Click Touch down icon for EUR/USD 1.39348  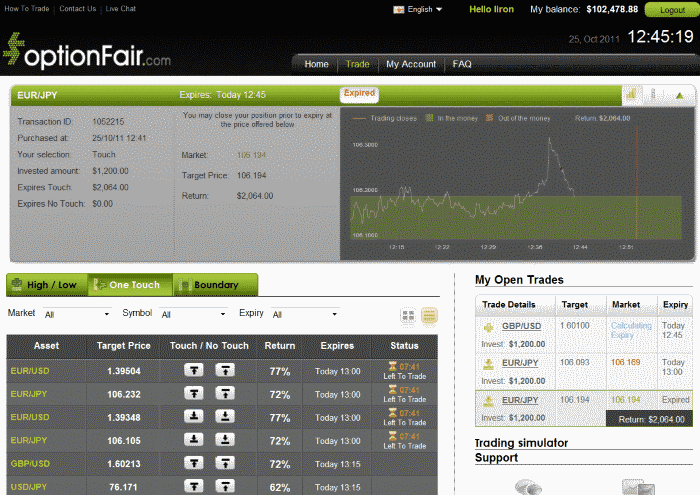[194, 417]
